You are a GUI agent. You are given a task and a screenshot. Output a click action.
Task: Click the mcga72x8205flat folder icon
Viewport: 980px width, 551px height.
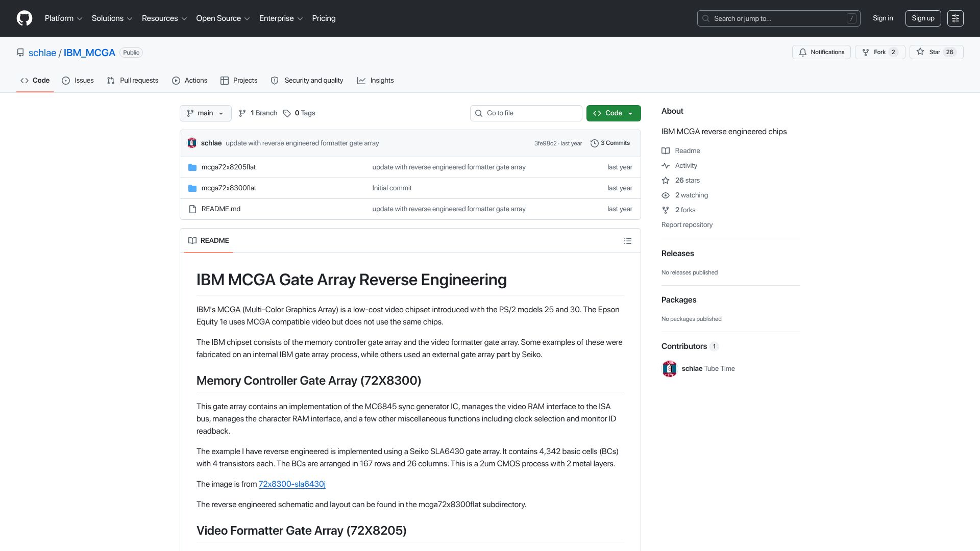(192, 167)
